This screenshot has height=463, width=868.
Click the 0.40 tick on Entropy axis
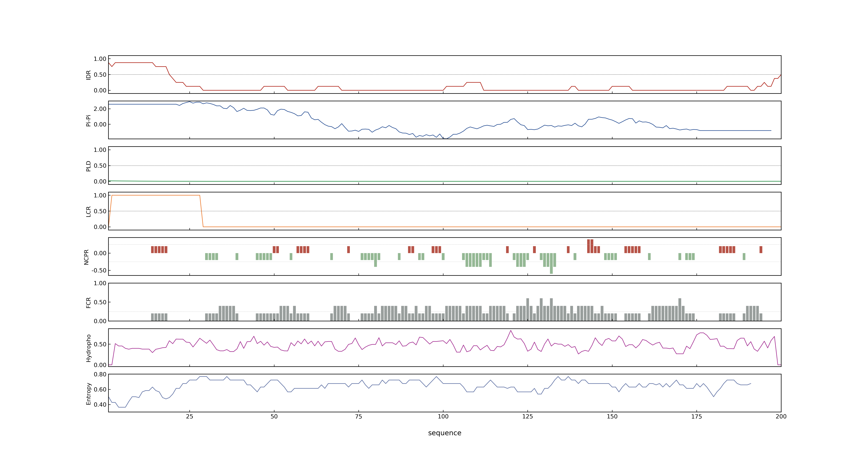[x=100, y=405]
